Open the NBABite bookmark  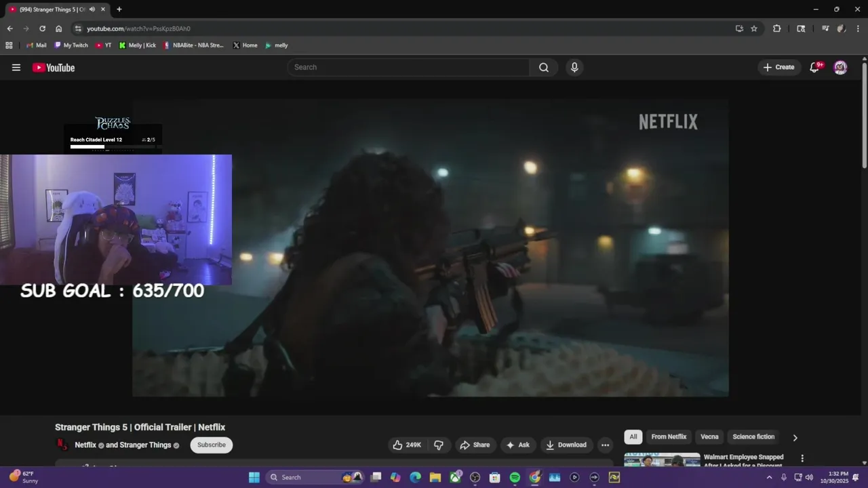(x=193, y=45)
